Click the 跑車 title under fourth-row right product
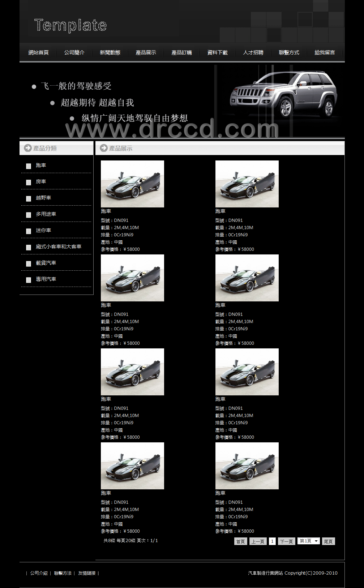The height and width of the screenshot is (588, 364). click(x=220, y=493)
